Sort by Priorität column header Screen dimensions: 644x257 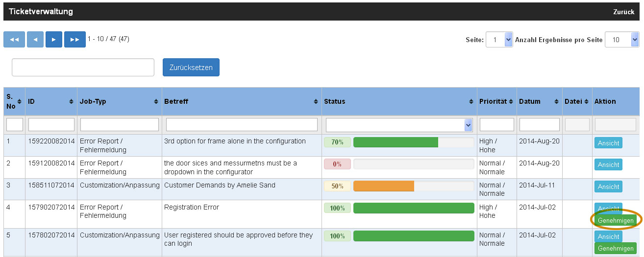click(x=496, y=101)
